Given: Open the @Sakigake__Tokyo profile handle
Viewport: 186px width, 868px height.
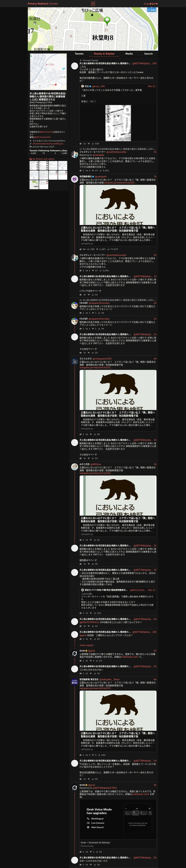Looking at the screenshot, I should click(110, 679).
